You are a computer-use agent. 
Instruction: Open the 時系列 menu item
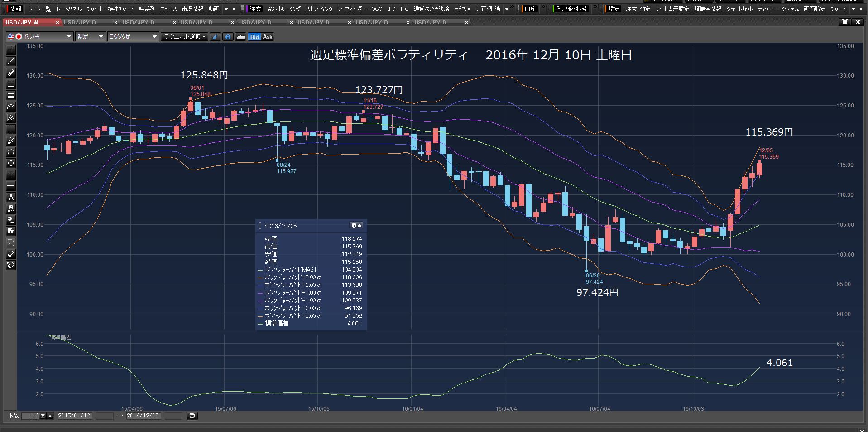pos(147,9)
